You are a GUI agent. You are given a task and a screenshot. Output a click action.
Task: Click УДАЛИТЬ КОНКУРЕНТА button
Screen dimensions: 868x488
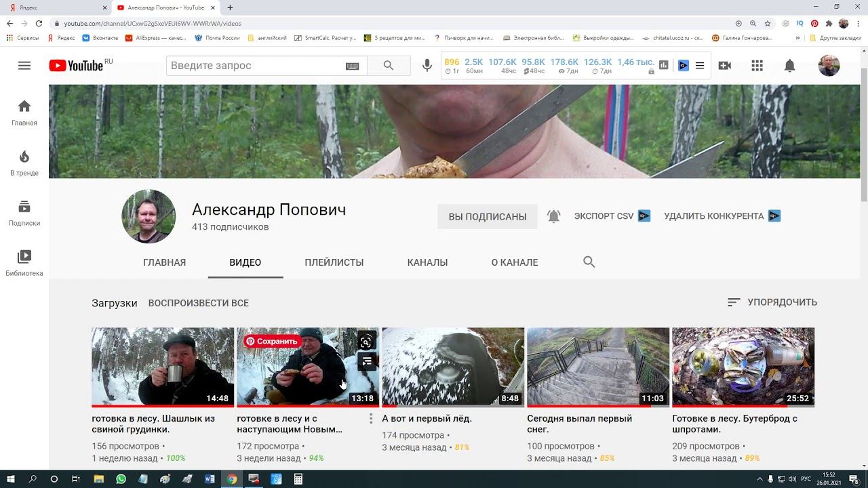(x=722, y=216)
